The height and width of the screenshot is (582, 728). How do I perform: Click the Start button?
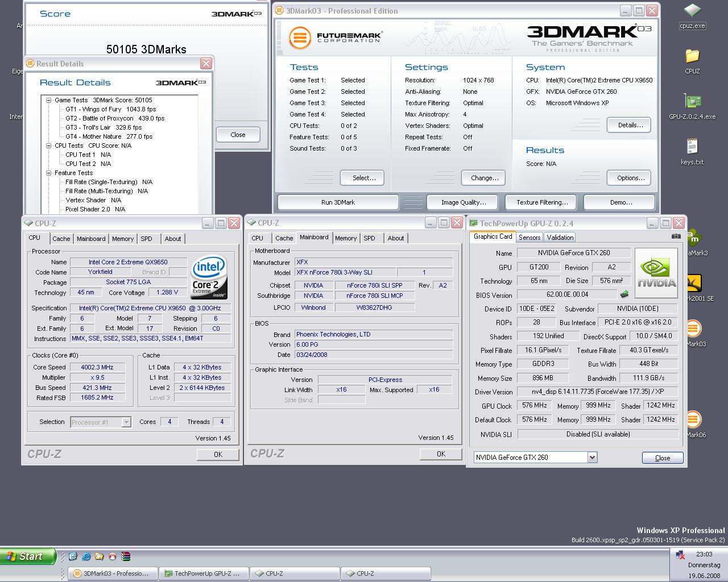(x=28, y=556)
